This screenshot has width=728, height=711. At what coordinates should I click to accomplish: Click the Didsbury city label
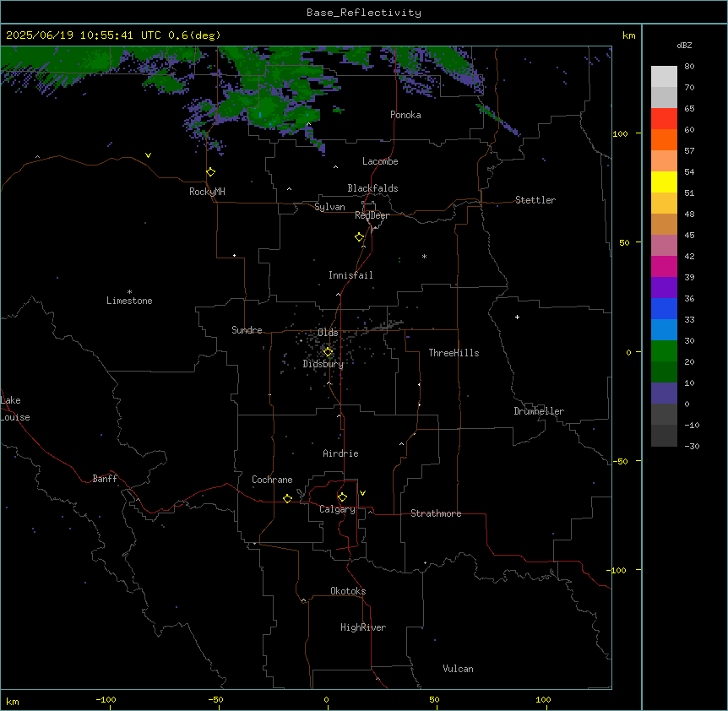(323, 364)
